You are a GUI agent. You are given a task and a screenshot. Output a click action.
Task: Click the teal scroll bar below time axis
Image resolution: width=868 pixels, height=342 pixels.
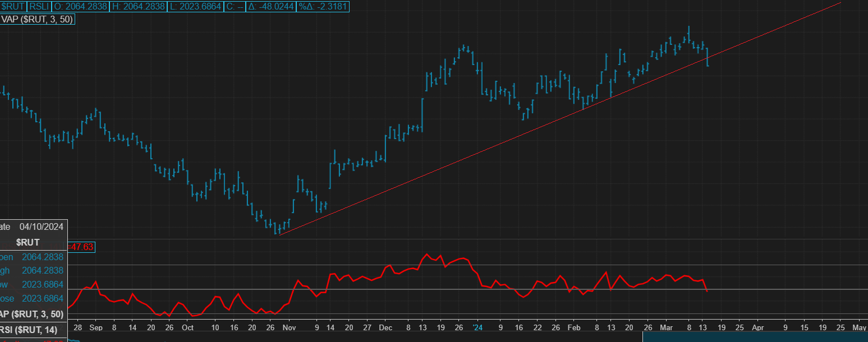pyautogui.click(x=755, y=336)
